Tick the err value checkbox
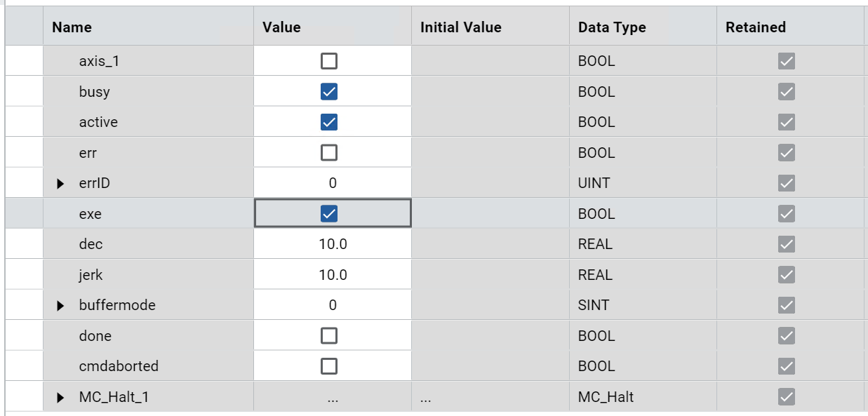This screenshot has width=868, height=416. pyautogui.click(x=328, y=153)
